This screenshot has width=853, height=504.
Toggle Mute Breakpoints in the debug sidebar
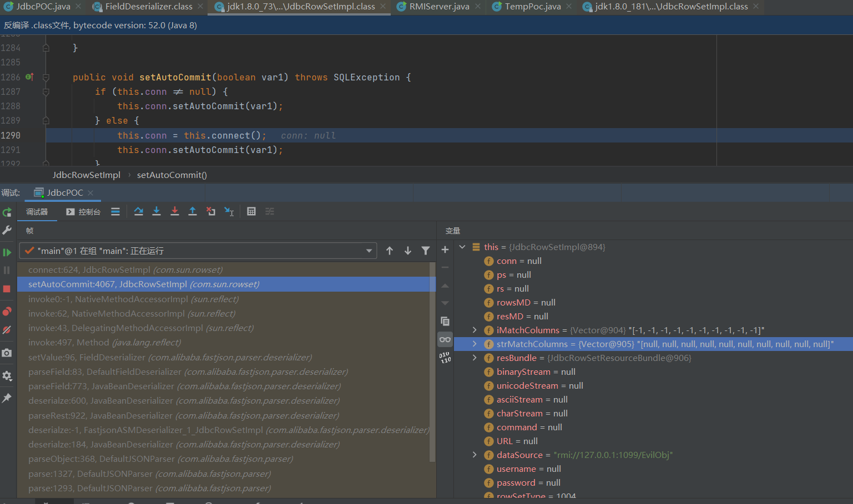[7, 330]
